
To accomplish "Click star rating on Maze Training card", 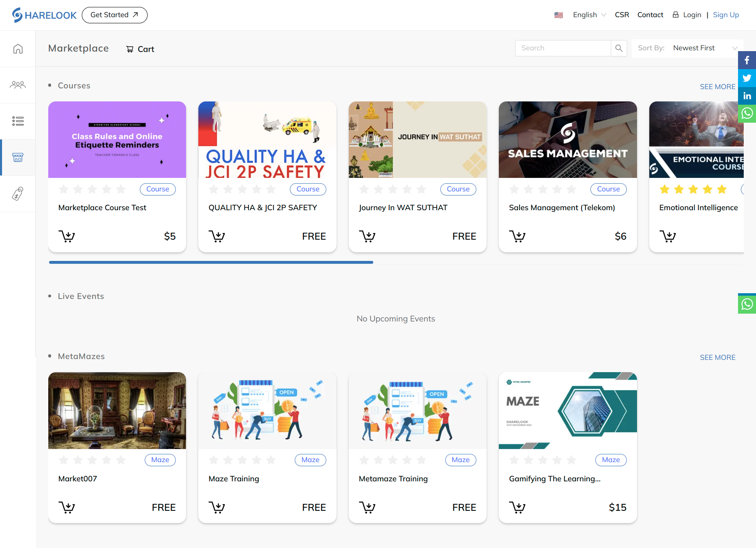I will 242,460.
